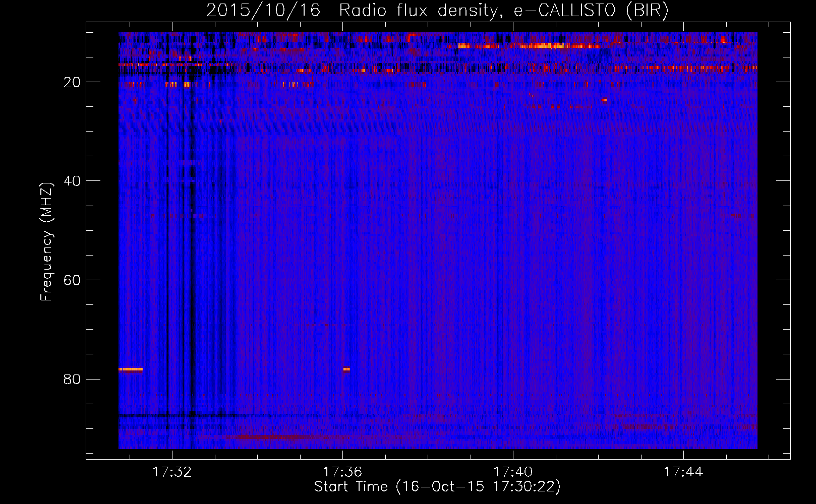
Task: Click the '17:40' time tick label
Action: (x=513, y=472)
